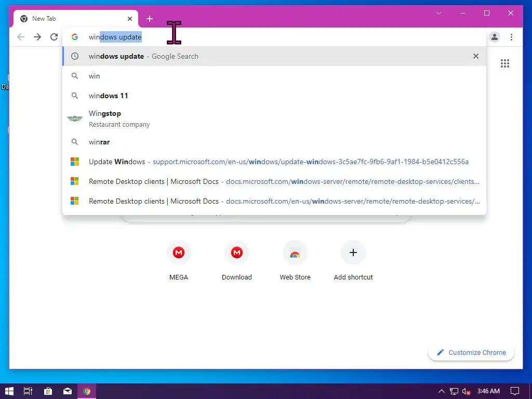Screen dimensions: 532x399
Task: Click the Google G icon in address bar
Action: click(x=75, y=37)
